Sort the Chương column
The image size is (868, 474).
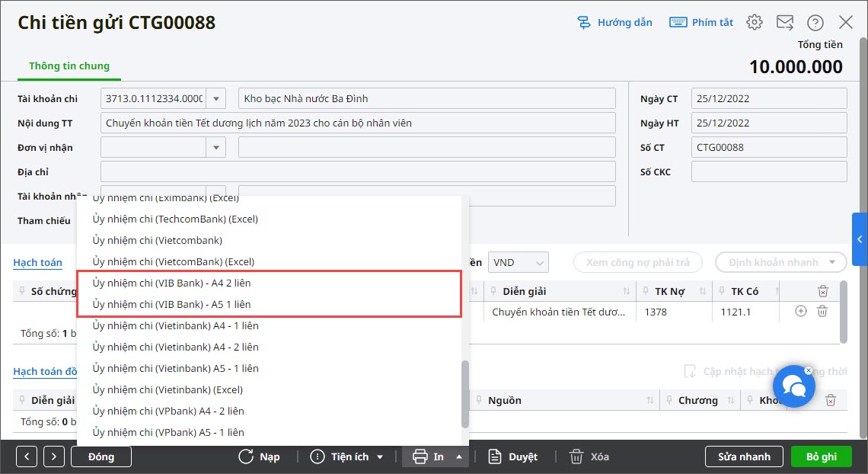click(x=730, y=400)
